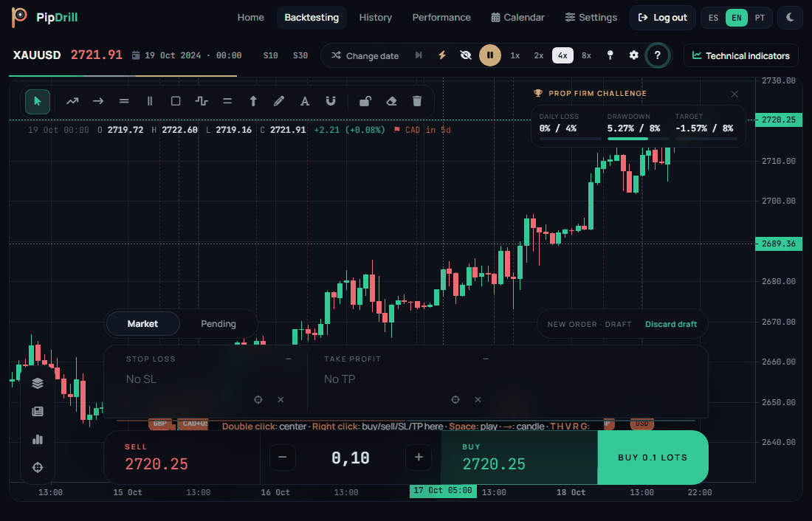Toggle the hidden eye visibility icon
The image size is (812, 521).
click(466, 55)
